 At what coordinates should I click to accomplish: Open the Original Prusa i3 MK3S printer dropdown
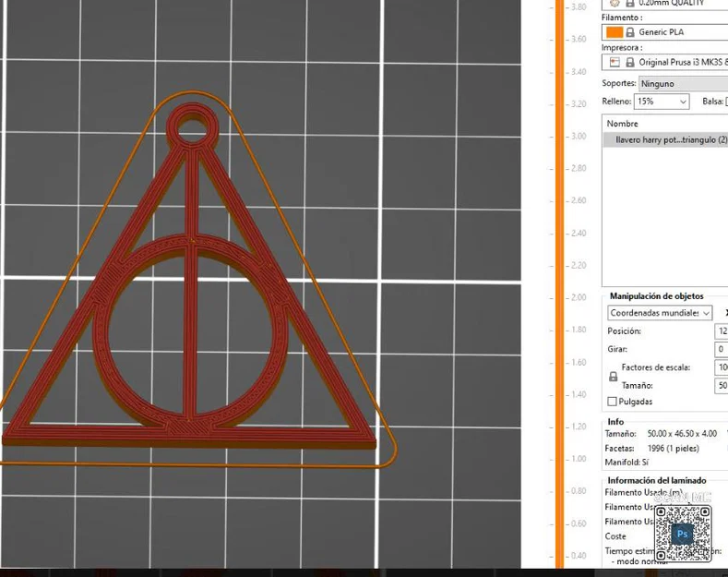click(x=665, y=62)
